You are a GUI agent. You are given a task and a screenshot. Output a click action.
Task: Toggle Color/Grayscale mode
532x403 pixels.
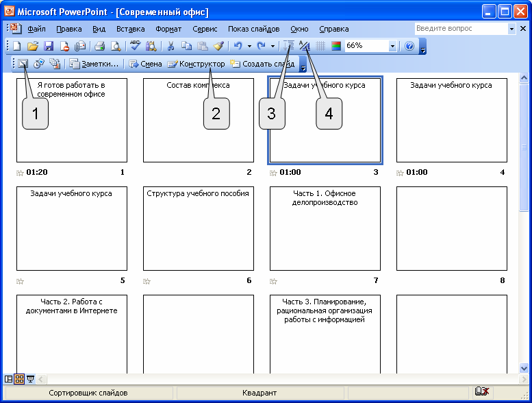tap(336, 45)
